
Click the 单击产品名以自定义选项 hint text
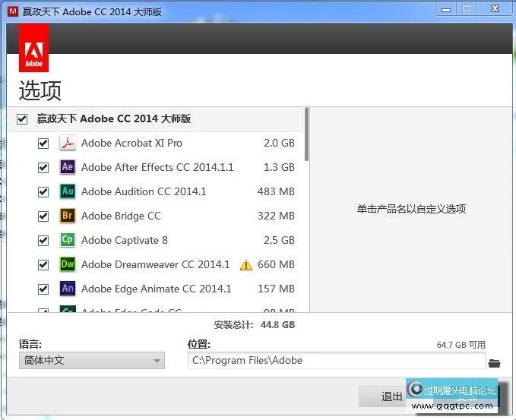pyautogui.click(x=411, y=209)
